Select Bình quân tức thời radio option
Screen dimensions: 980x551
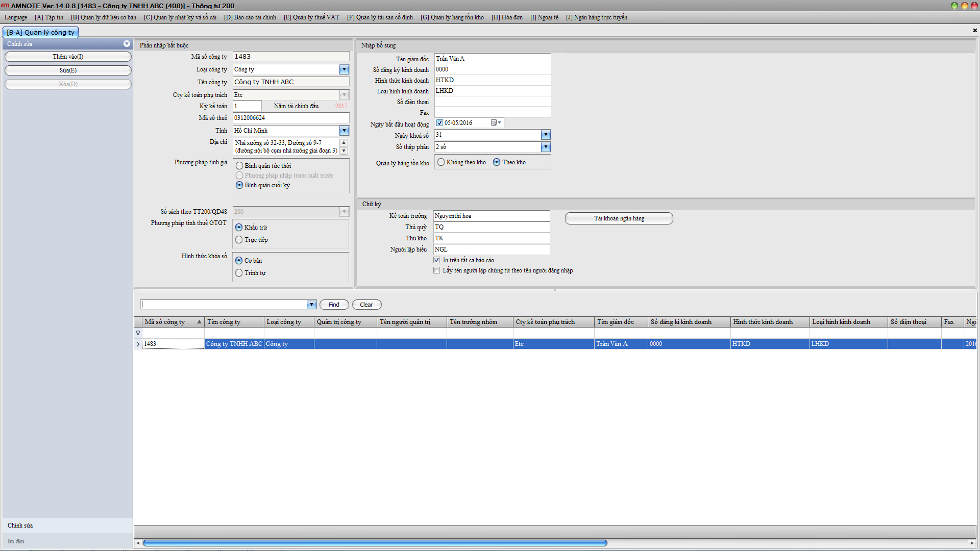tap(239, 166)
